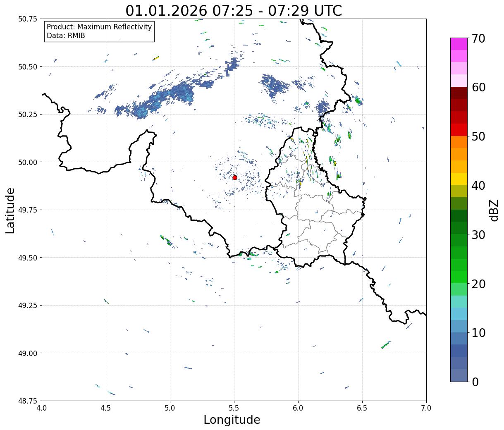Click the 'Data: RMIB' legend text

[66, 36]
